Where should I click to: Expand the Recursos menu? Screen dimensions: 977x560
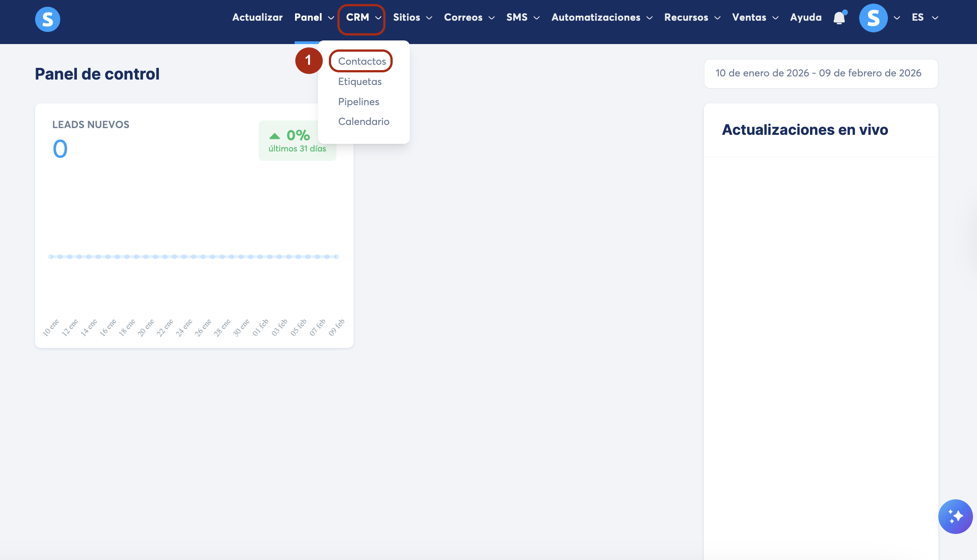(692, 18)
